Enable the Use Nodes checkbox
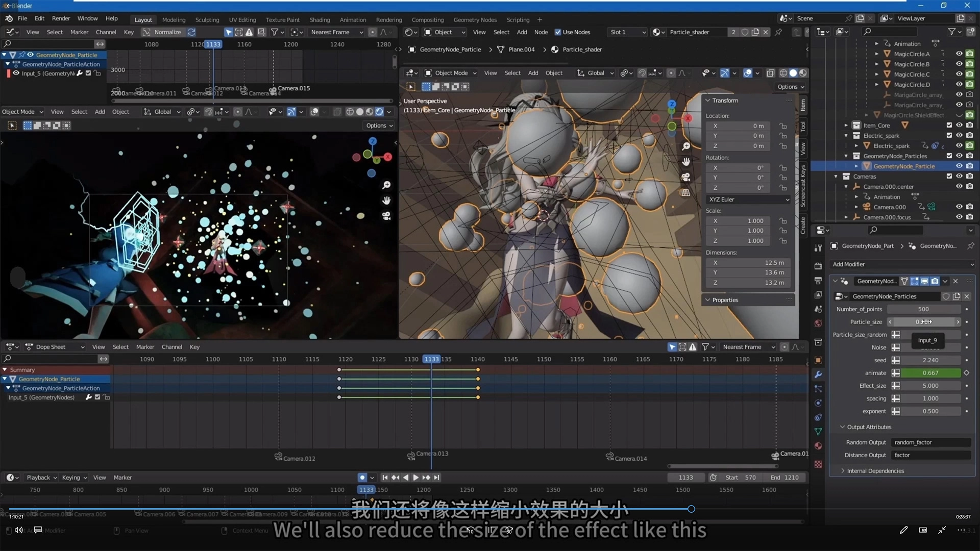Viewport: 980px width, 551px height. point(558,32)
